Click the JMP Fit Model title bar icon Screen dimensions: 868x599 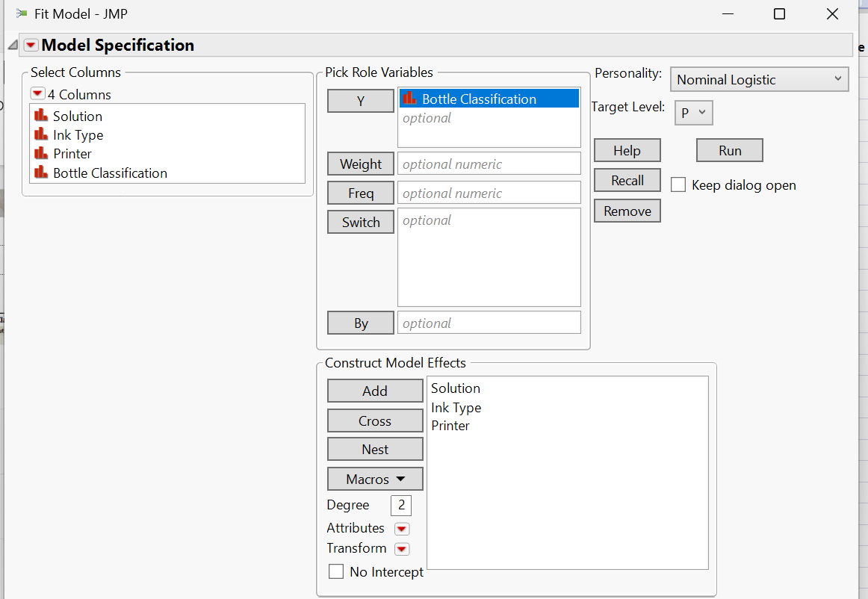pos(21,13)
